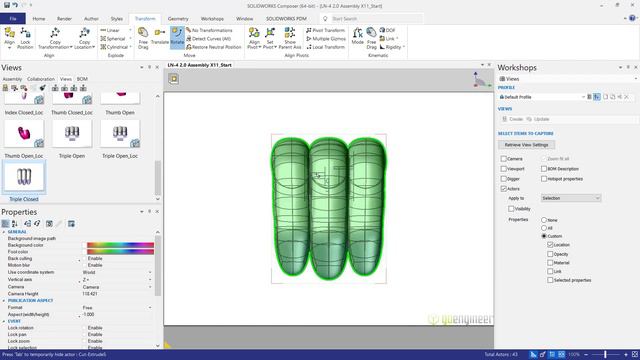This screenshot has height=360, width=640.
Task: Select the None properties radio button
Action: (544, 220)
